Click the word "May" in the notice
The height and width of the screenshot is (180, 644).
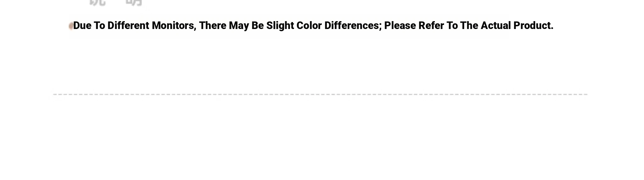tap(239, 26)
